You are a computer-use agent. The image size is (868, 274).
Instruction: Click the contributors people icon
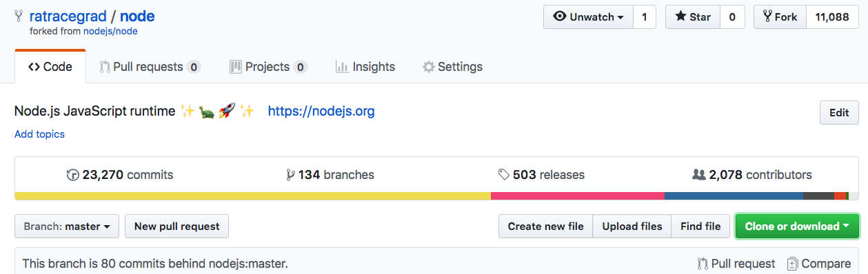coord(698,175)
